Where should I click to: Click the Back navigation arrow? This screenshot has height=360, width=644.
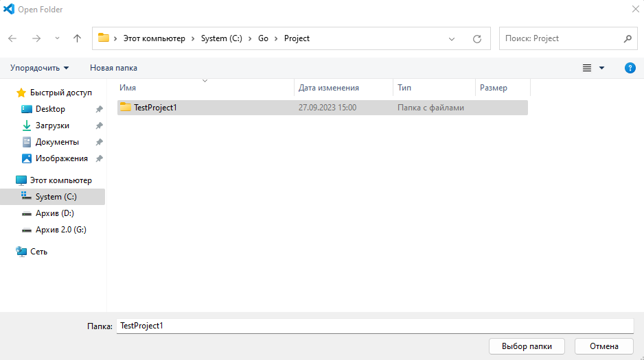12,38
